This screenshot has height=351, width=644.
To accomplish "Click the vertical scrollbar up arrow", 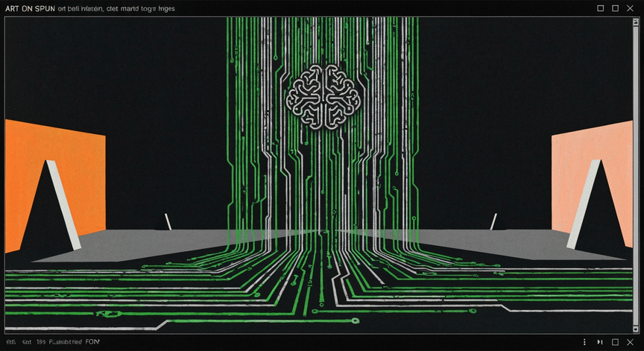I will point(636,21).
